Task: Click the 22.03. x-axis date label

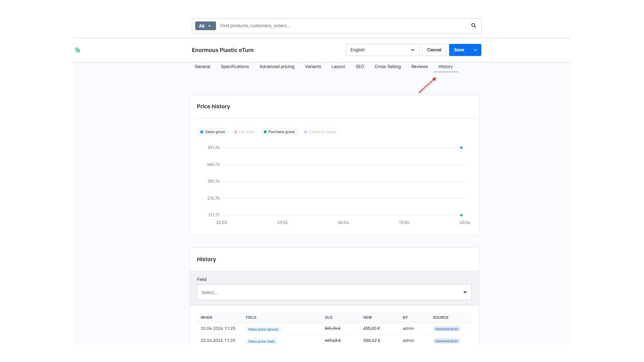Action: click(x=222, y=223)
